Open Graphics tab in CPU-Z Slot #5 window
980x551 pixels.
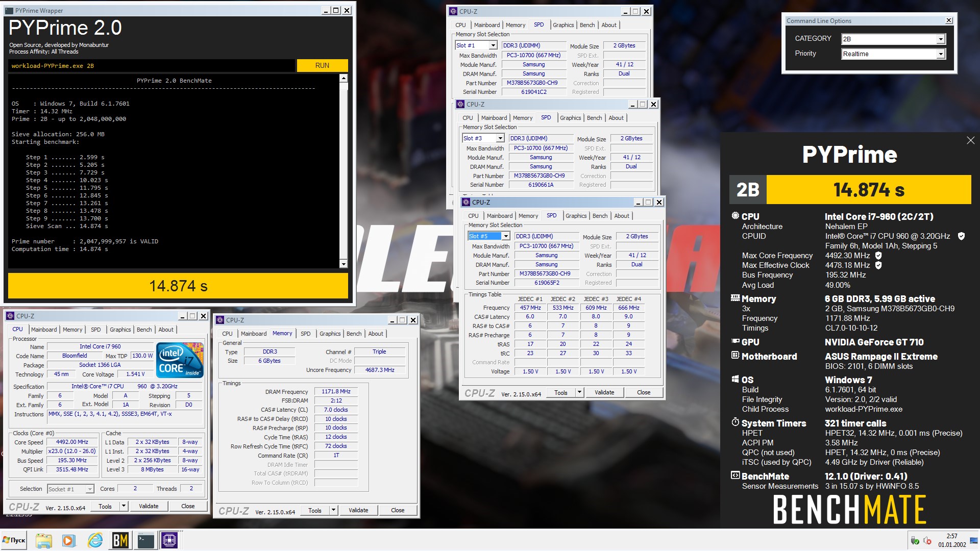point(576,216)
